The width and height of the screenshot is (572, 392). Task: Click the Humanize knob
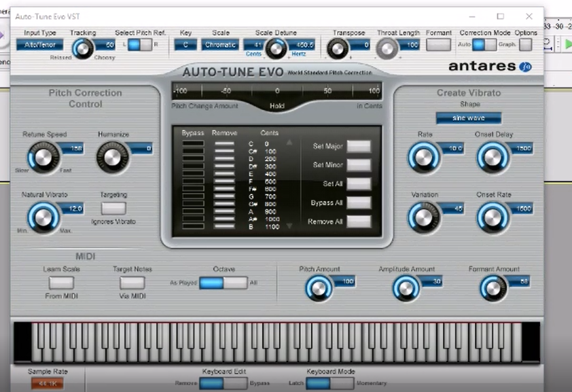pyautogui.click(x=112, y=157)
